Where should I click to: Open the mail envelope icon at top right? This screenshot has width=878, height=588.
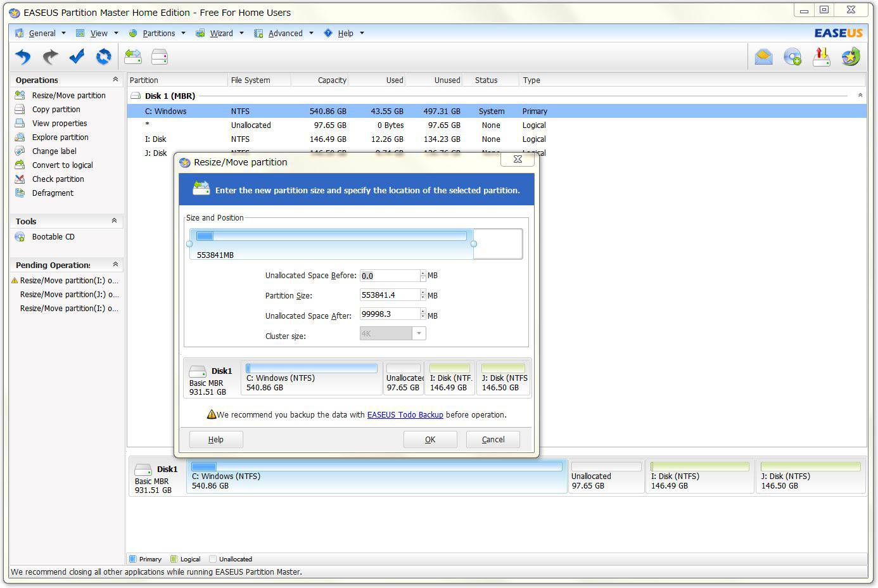(x=764, y=57)
